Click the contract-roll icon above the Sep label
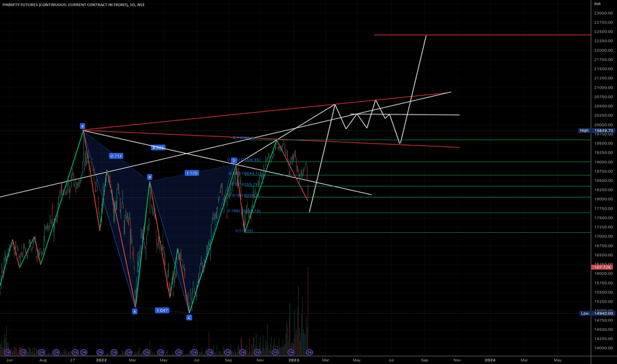This screenshot has height=364, width=617. coord(227,352)
